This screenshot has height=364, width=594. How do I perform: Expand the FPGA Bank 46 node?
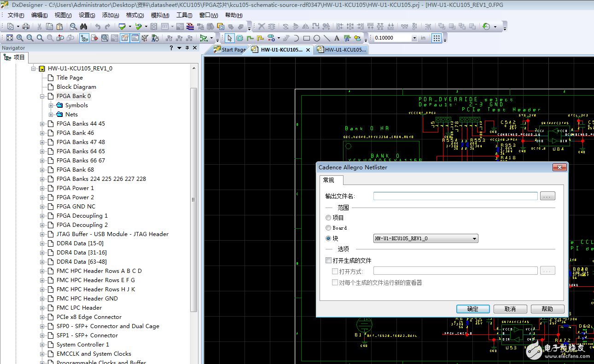tap(42, 133)
